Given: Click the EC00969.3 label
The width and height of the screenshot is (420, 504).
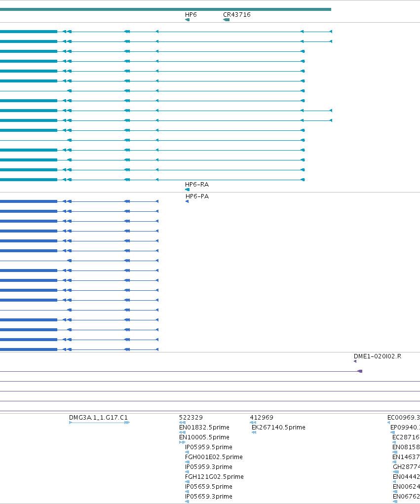Looking at the screenshot, I should pos(404,418).
